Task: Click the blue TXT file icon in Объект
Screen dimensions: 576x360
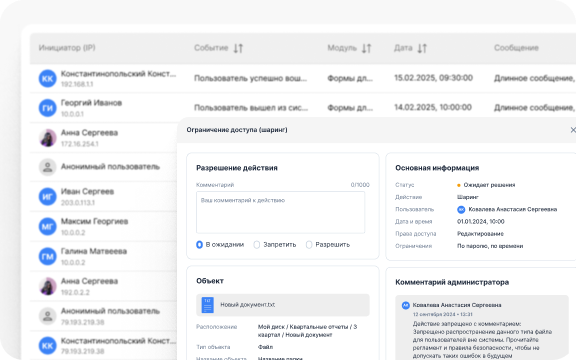Action: tap(208, 305)
